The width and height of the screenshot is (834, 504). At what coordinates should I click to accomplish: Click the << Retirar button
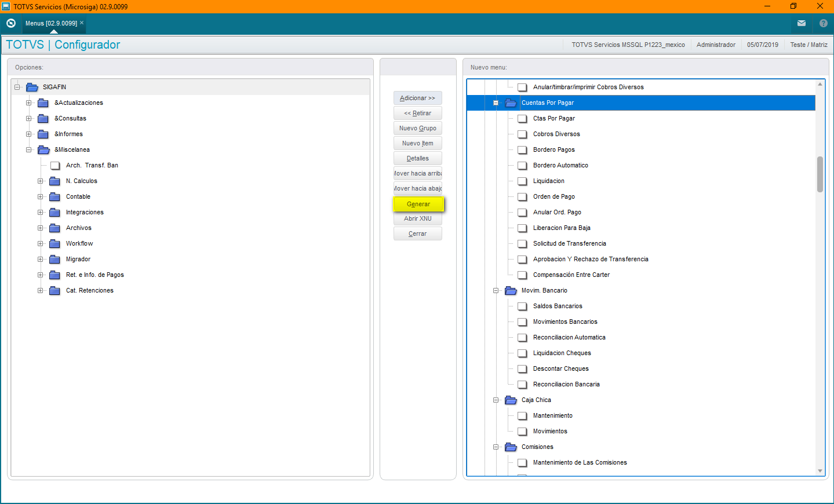418,113
